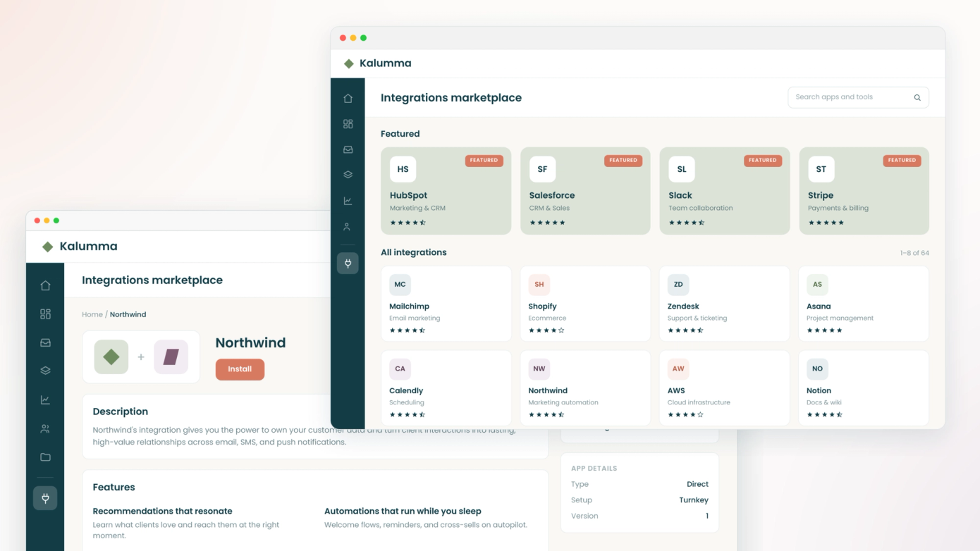Click search magnifier icon in marketplace search
Image resolution: width=980 pixels, height=551 pixels.
pos(917,97)
